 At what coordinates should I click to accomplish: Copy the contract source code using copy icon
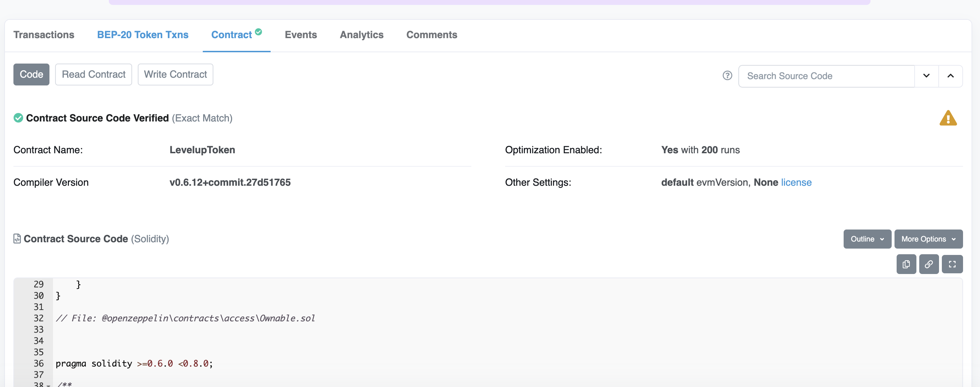click(x=907, y=264)
